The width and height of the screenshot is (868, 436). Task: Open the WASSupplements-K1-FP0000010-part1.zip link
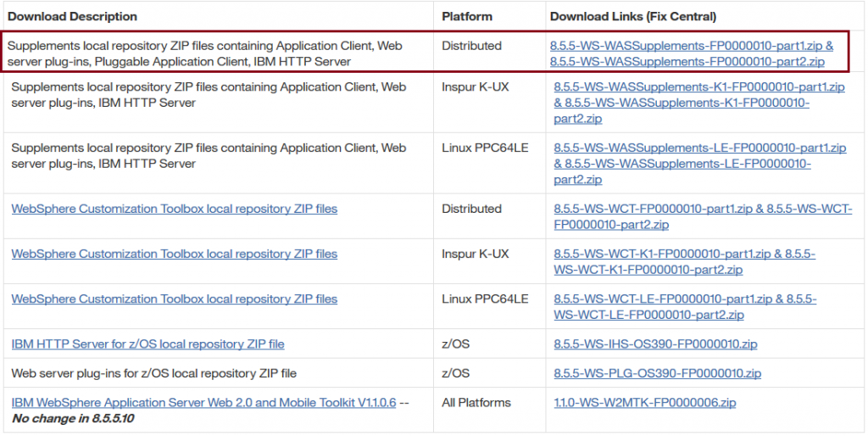[698, 87]
